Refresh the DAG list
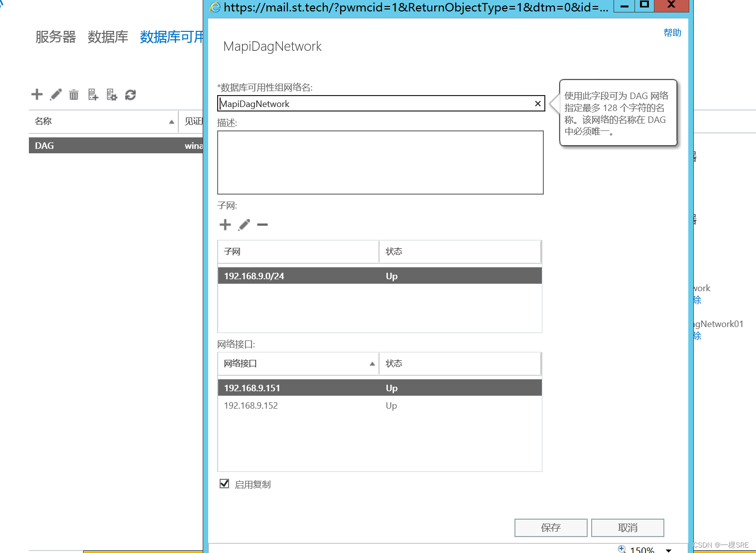The image size is (756, 553). (x=130, y=95)
